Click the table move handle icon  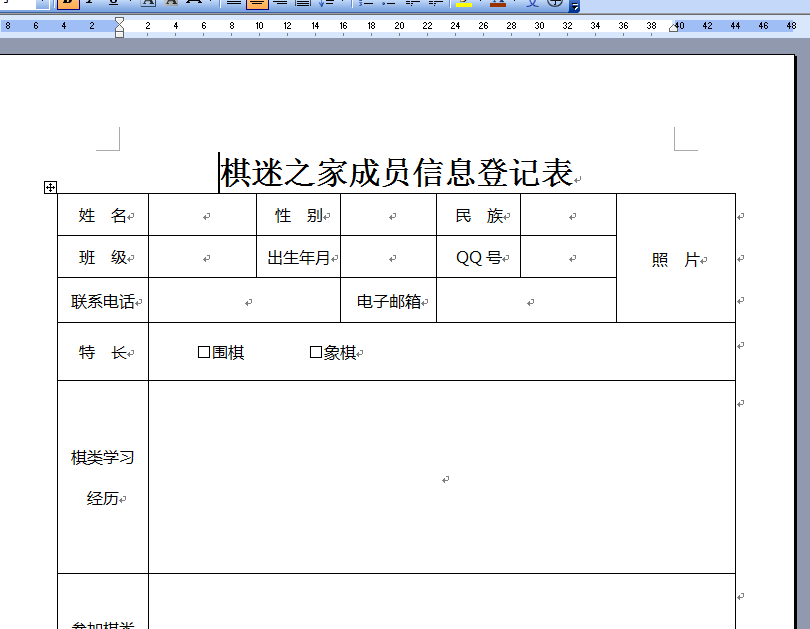[50, 187]
